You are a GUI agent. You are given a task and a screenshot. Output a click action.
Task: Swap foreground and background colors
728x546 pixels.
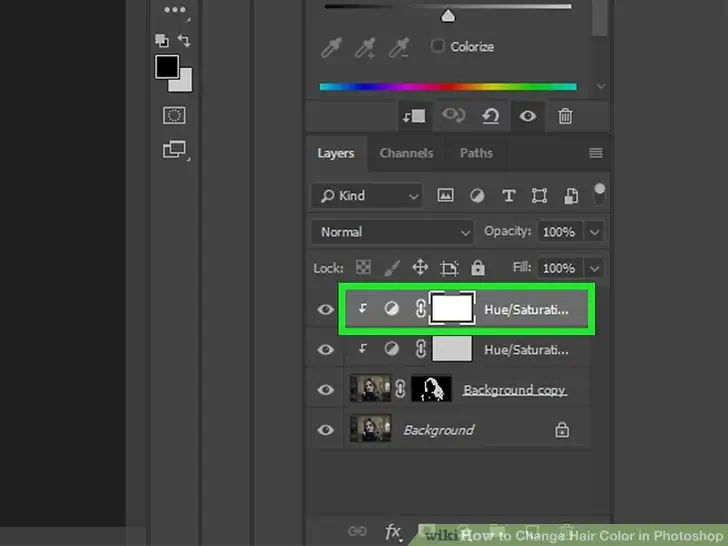tap(185, 41)
